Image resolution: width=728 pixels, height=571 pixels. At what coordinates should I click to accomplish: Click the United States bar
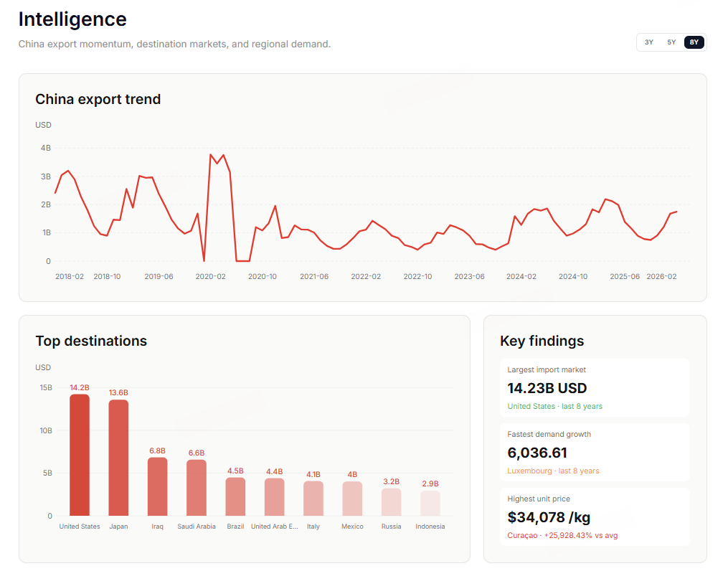tap(80, 455)
